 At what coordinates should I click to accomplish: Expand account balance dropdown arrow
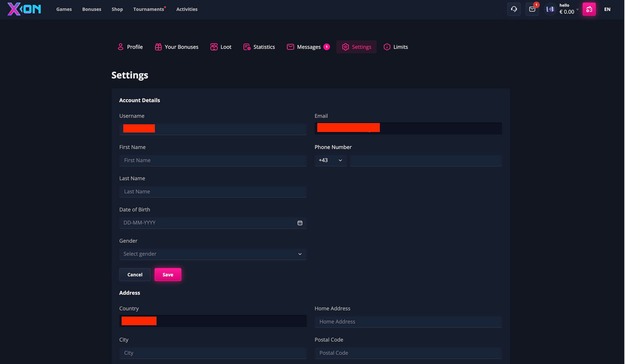pyautogui.click(x=577, y=9)
